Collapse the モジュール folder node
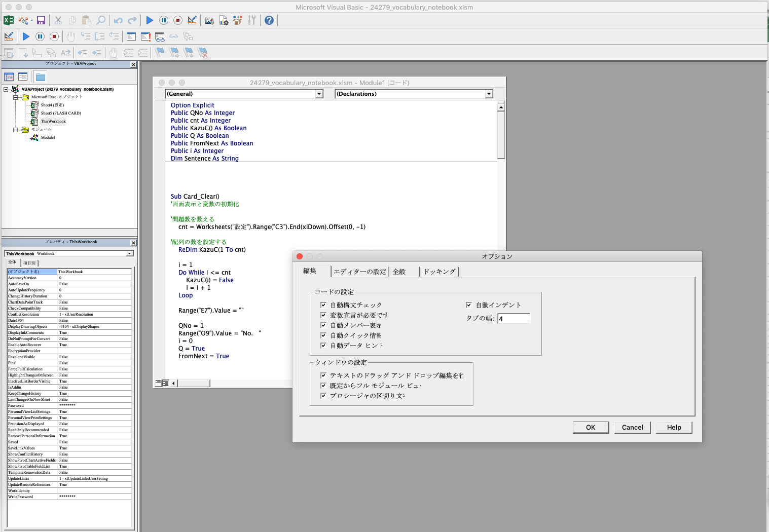The height and width of the screenshot is (532, 769). [15, 130]
